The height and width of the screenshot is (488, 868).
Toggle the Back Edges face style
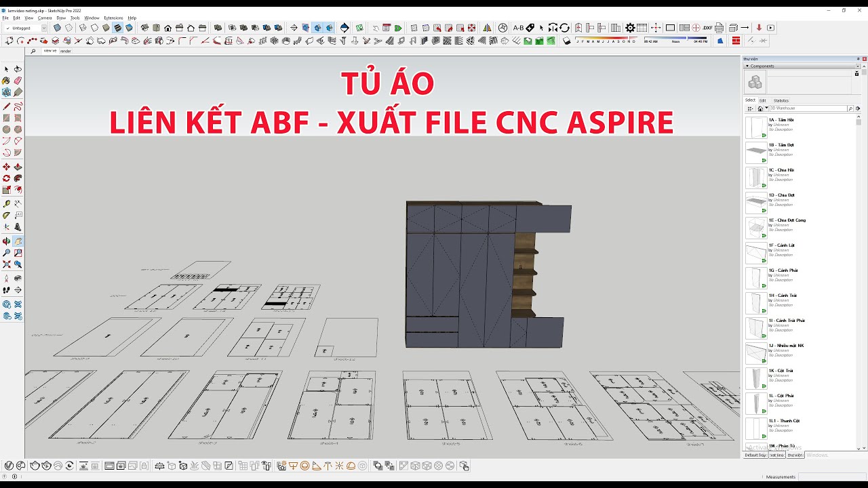tap(68, 28)
